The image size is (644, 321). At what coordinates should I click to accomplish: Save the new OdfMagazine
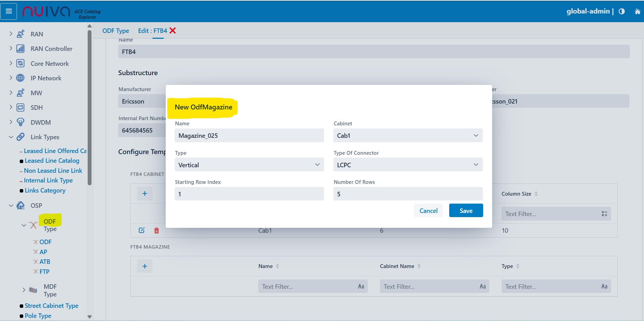[466, 211]
